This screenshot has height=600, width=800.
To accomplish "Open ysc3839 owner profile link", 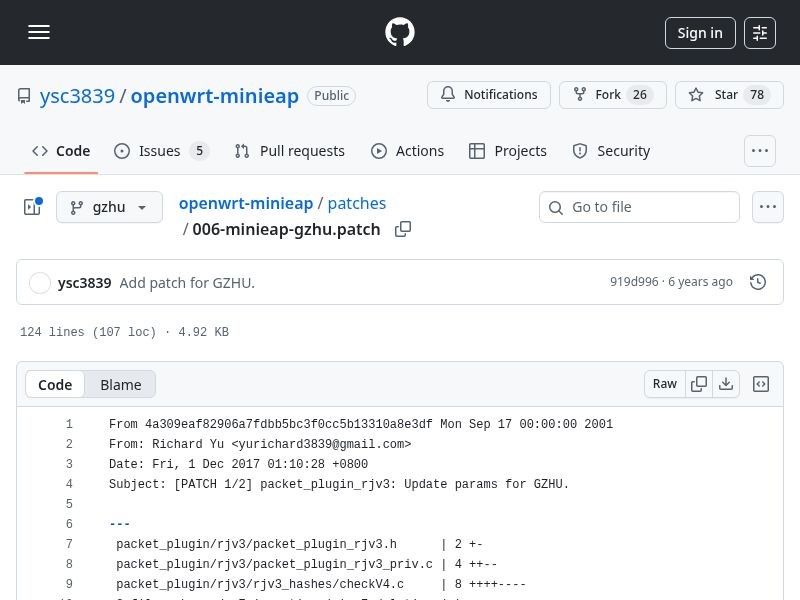I will point(77,96).
